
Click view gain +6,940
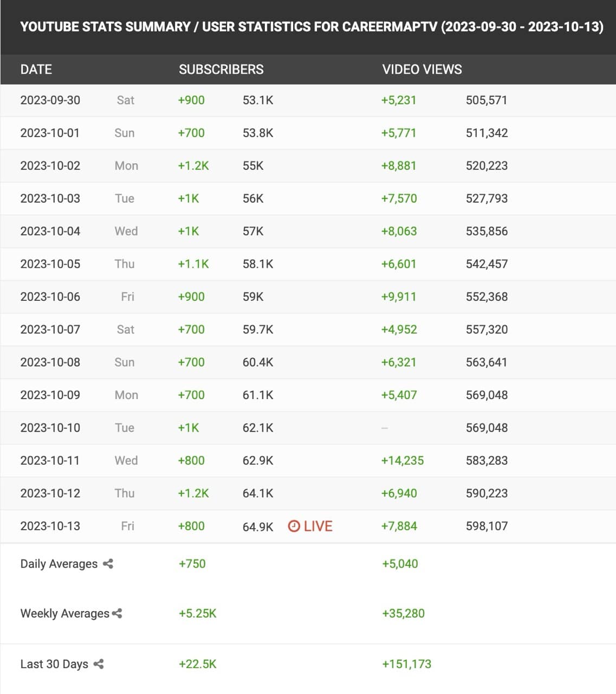(x=399, y=493)
